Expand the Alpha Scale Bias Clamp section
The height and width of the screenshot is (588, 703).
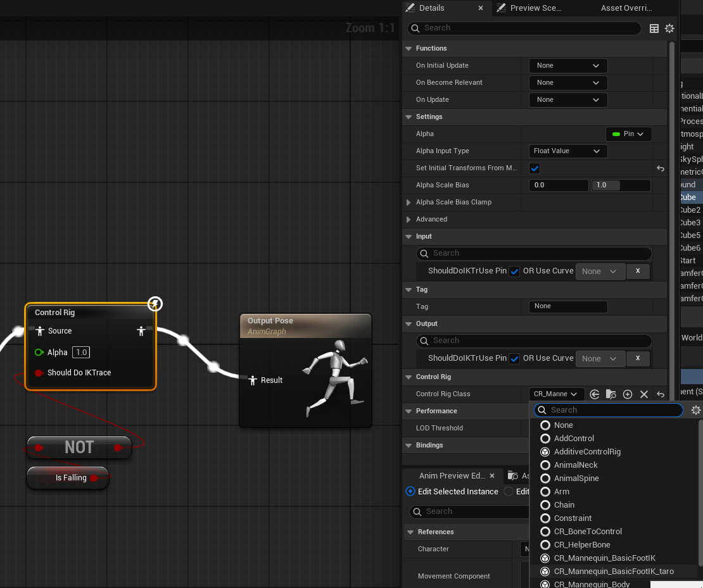408,203
